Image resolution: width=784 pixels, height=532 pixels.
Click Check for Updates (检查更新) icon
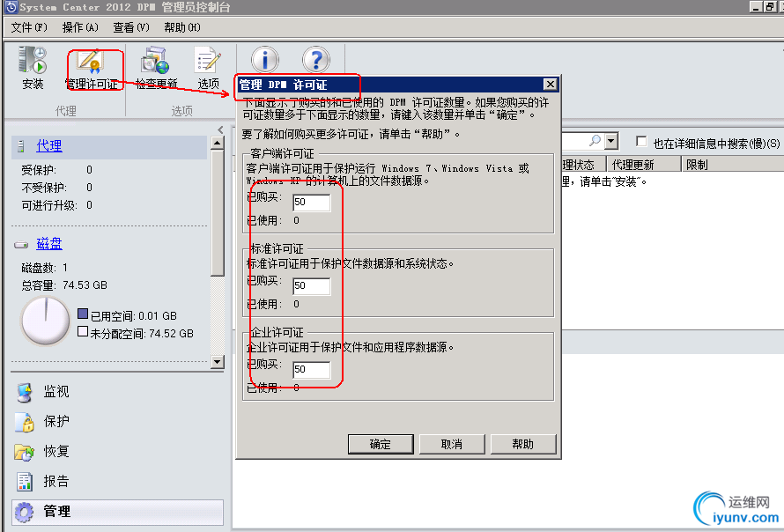pos(154,61)
